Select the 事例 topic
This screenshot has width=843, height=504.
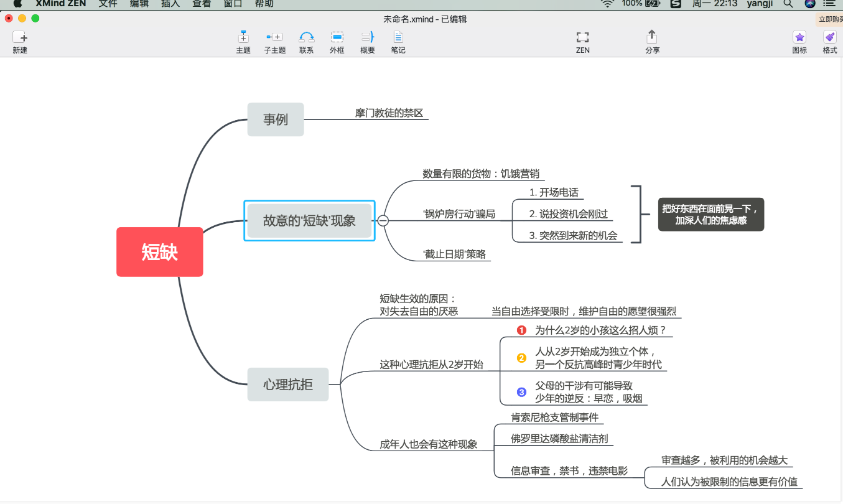pyautogui.click(x=276, y=119)
